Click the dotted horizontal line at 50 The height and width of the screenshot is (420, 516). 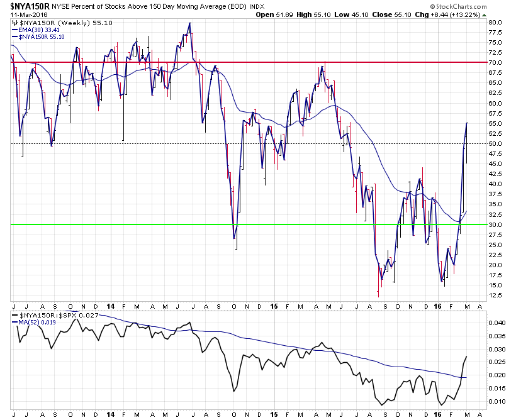[x=249, y=143]
